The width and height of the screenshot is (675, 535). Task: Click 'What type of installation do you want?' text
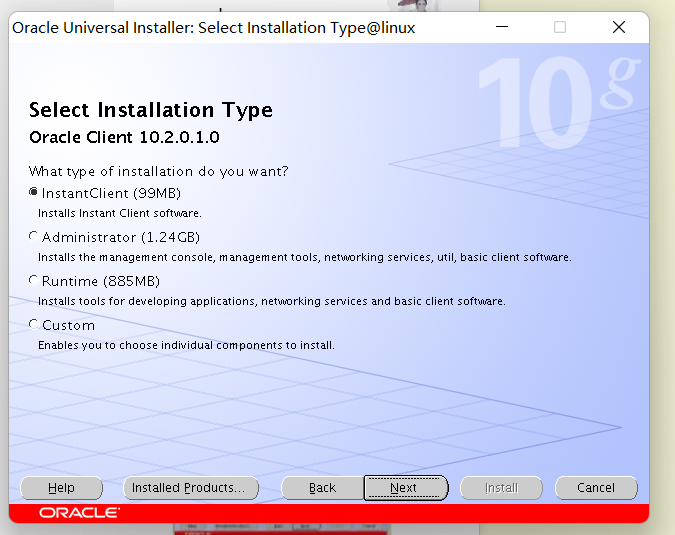tap(158, 171)
